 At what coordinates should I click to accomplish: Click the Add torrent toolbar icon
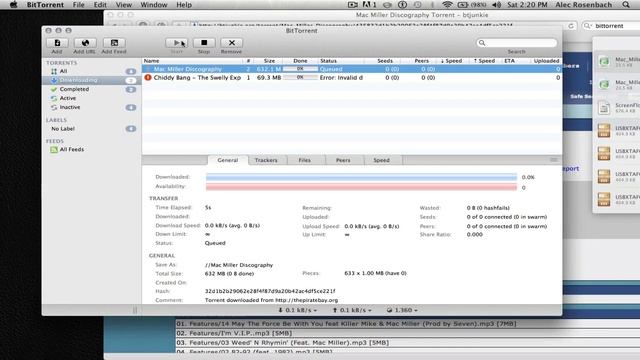pos(57,43)
